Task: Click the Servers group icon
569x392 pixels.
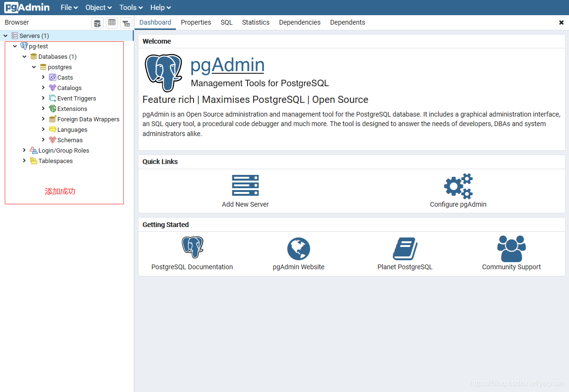Action: click(15, 36)
